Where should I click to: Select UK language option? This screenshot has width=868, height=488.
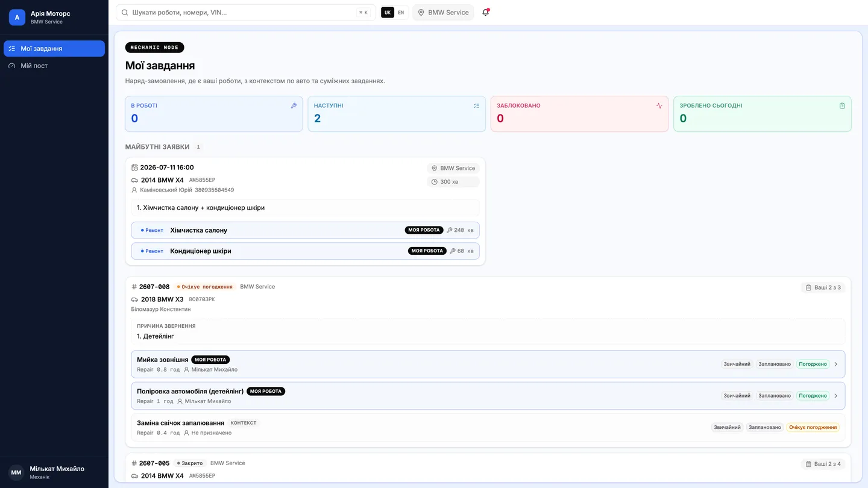click(388, 12)
